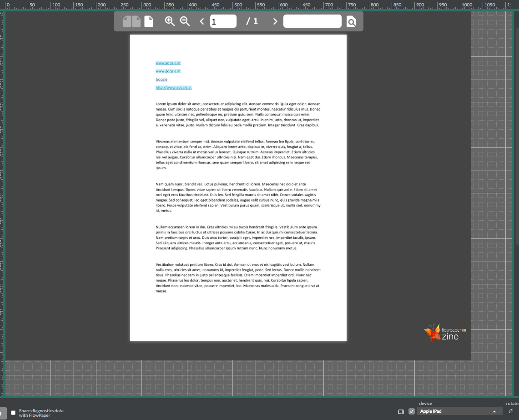Viewport: 519px width, 420px height.
Task: Open the Apple iPad device dropdown
Action: click(x=459, y=411)
